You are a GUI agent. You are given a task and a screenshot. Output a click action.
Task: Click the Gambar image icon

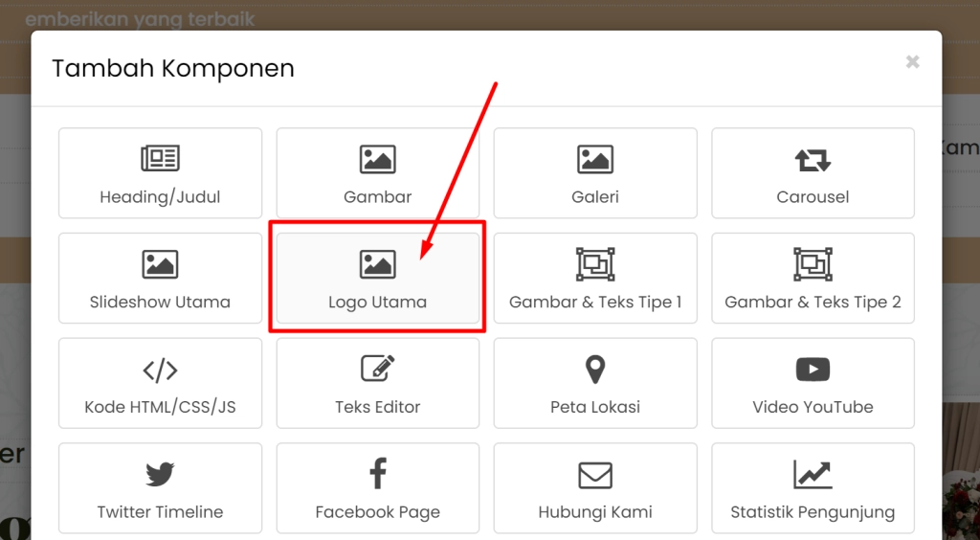[x=377, y=159]
